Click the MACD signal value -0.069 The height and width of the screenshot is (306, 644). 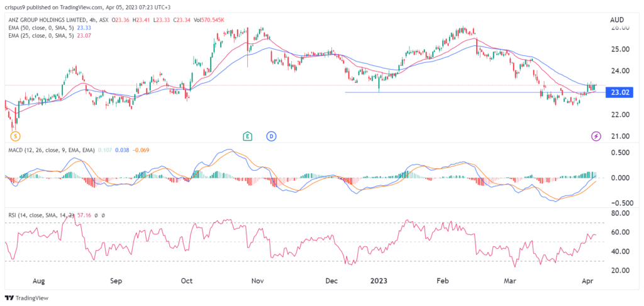140,150
